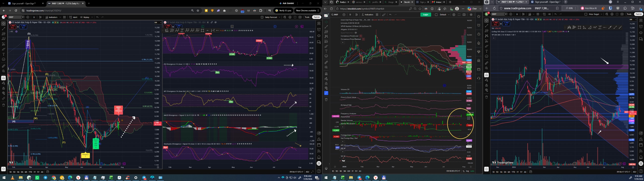Viewport: 644px width, 181px height.
Task: Open Stockbit chart settings gear
Action: coord(454,15)
